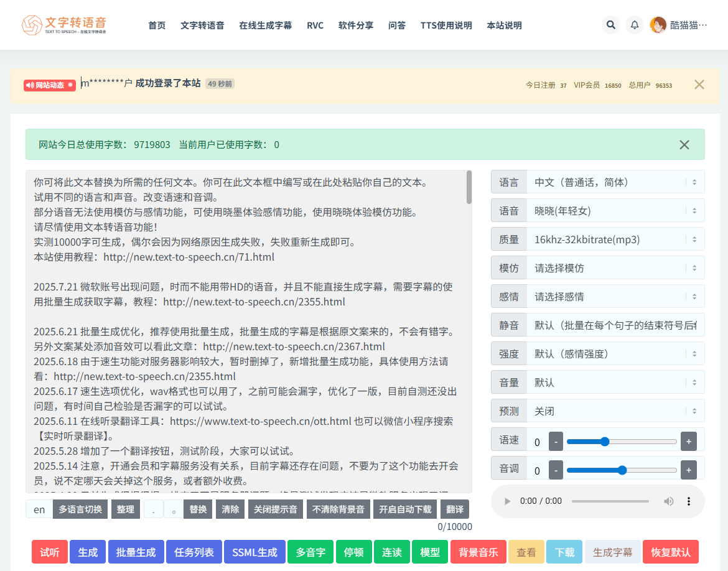Expand the 语音 voice selection dropdown
728x571 pixels.
[615, 211]
